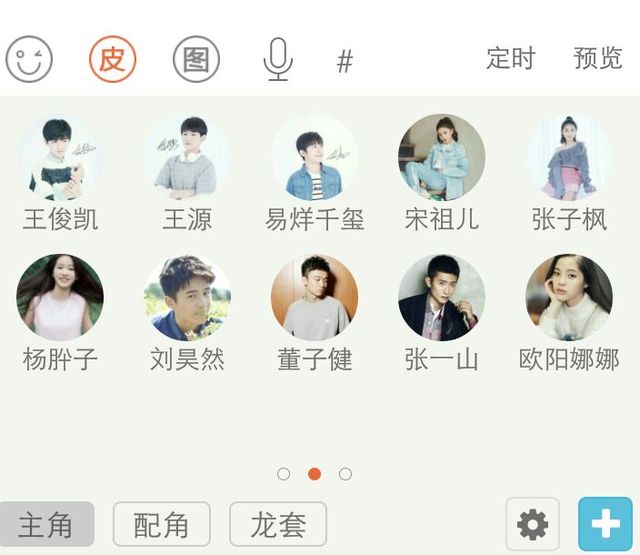Insert a hashtag with # icon
The height and width of the screenshot is (555, 640).
(x=345, y=61)
